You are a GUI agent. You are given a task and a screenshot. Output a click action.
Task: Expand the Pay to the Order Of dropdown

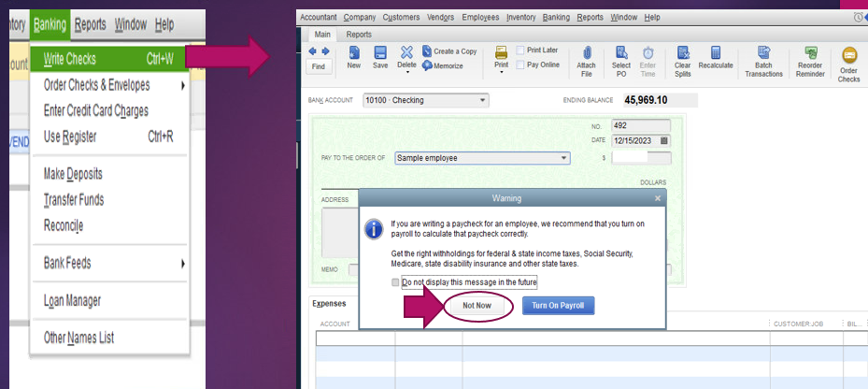point(563,158)
